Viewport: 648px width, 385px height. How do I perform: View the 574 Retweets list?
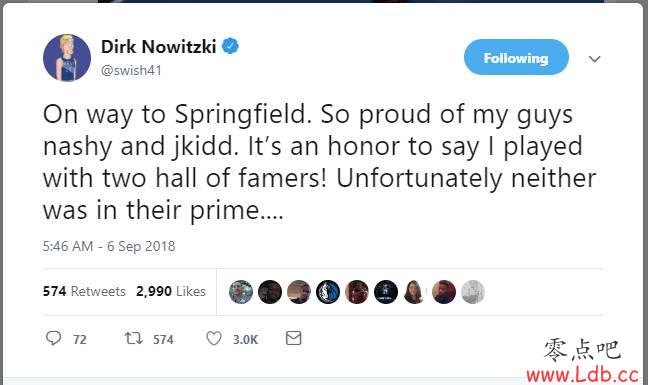[x=84, y=291]
